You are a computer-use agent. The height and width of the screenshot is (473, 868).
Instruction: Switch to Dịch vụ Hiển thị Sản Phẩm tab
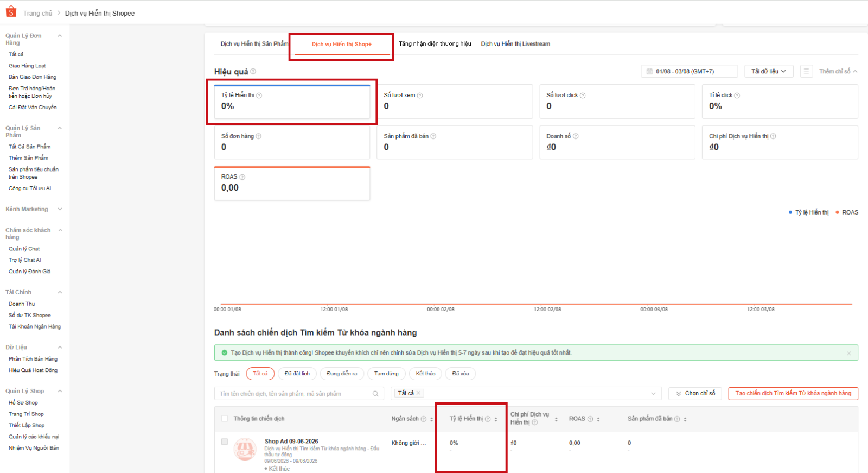tap(254, 44)
